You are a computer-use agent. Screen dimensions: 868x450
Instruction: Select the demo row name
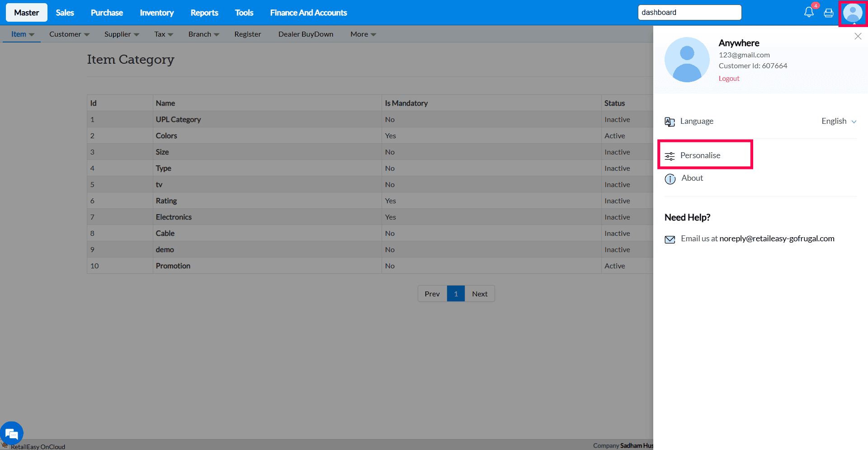pyautogui.click(x=165, y=249)
